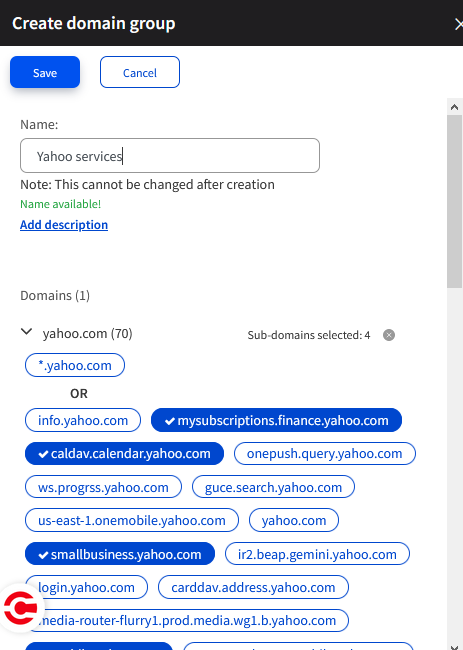This screenshot has width=463, height=650.
Task: Click the scrollbar up arrow
Action: point(454,107)
